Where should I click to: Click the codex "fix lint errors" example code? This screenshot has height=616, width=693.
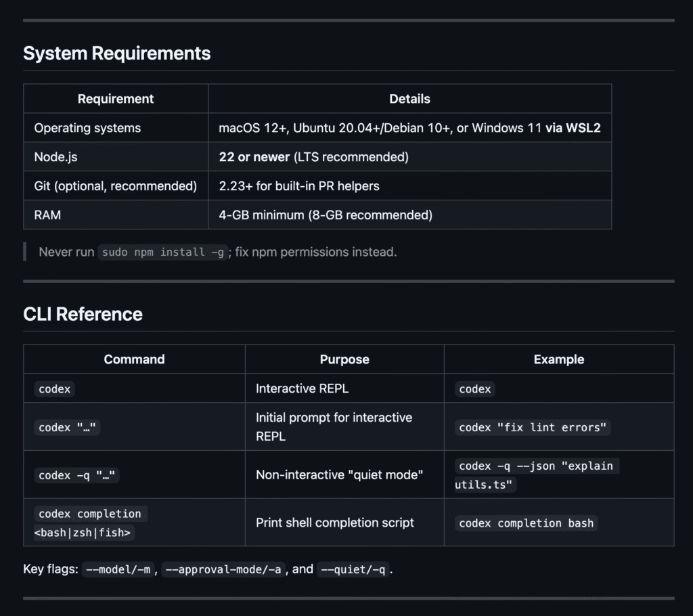533,427
